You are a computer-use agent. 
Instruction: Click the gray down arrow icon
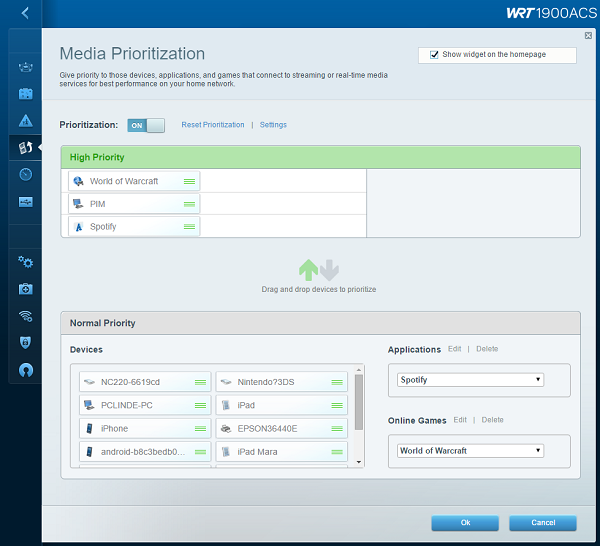tap(329, 270)
